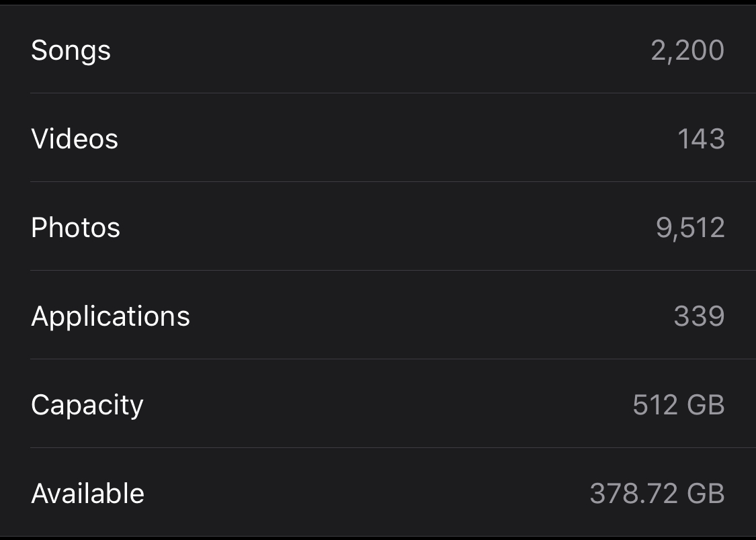Tap the 378.72 GB available value
Screen dimensions: 756x540
(x=658, y=494)
